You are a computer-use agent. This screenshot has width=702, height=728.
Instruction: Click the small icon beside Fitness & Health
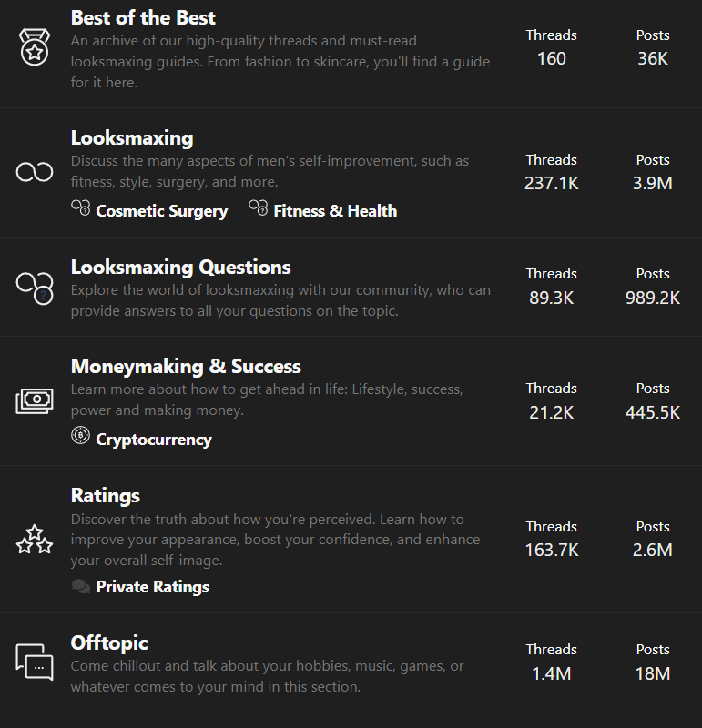point(259,209)
